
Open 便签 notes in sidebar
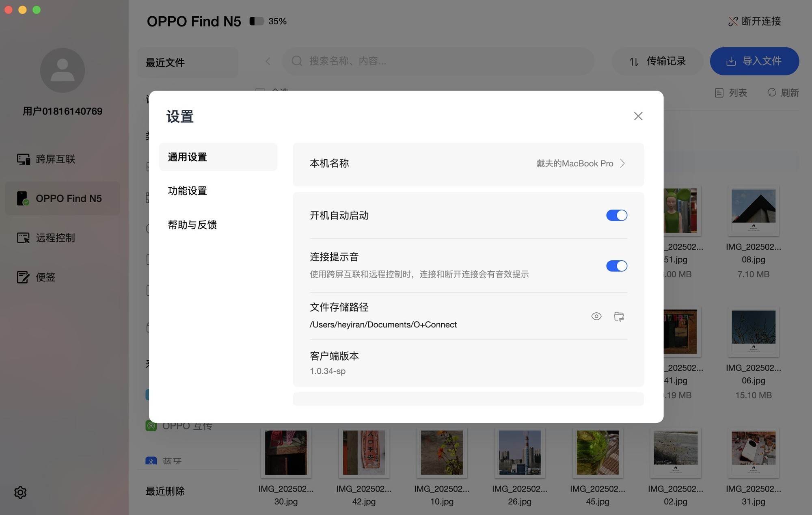click(63, 277)
